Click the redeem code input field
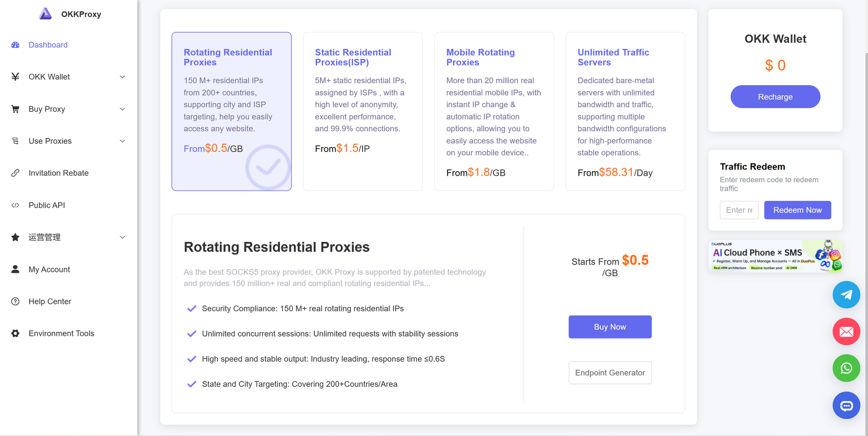The width and height of the screenshot is (868, 436). (739, 210)
